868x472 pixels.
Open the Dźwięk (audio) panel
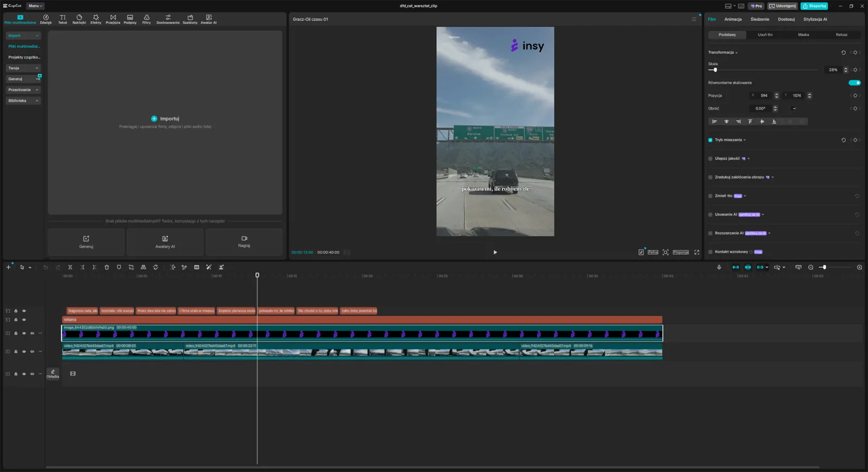point(46,20)
